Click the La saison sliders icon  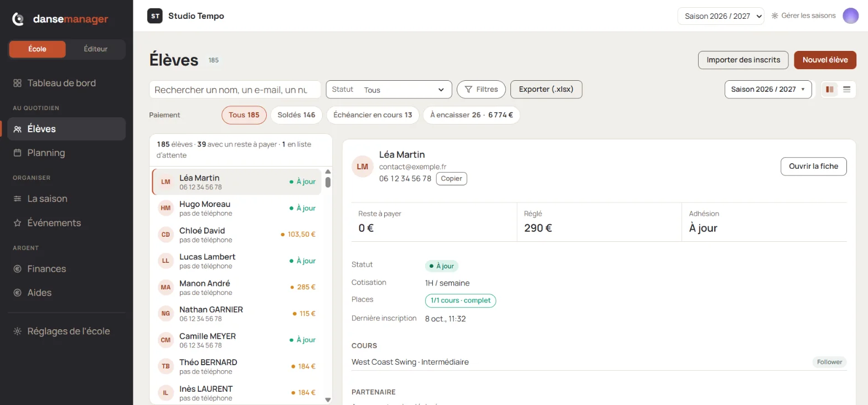[18, 199]
